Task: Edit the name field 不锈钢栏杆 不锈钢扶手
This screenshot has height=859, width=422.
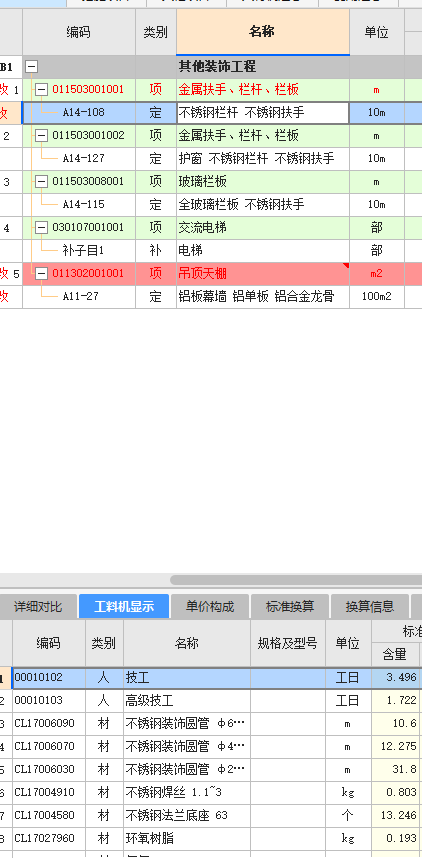Action: [263, 113]
